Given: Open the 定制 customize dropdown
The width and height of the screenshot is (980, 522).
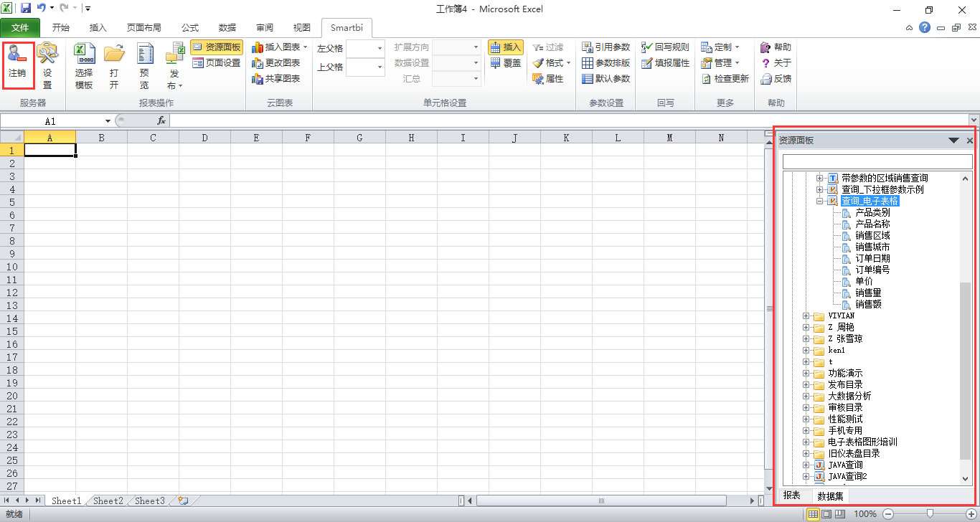Looking at the screenshot, I should (x=720, y=47).
